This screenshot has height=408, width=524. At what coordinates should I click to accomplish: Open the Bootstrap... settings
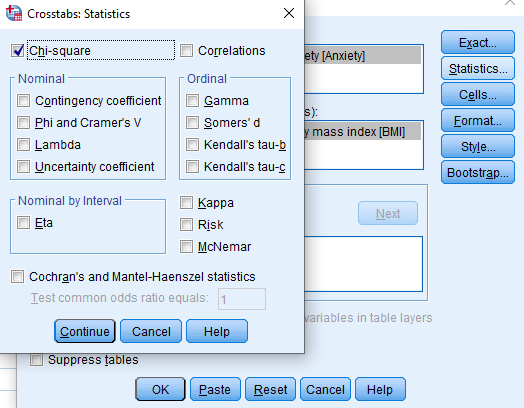coord(478,173)
